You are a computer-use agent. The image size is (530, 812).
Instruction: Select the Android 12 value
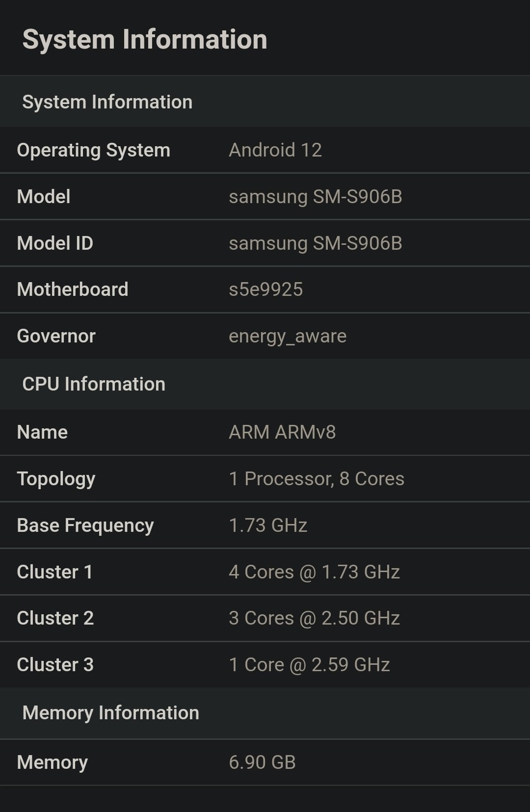point(275,150)
